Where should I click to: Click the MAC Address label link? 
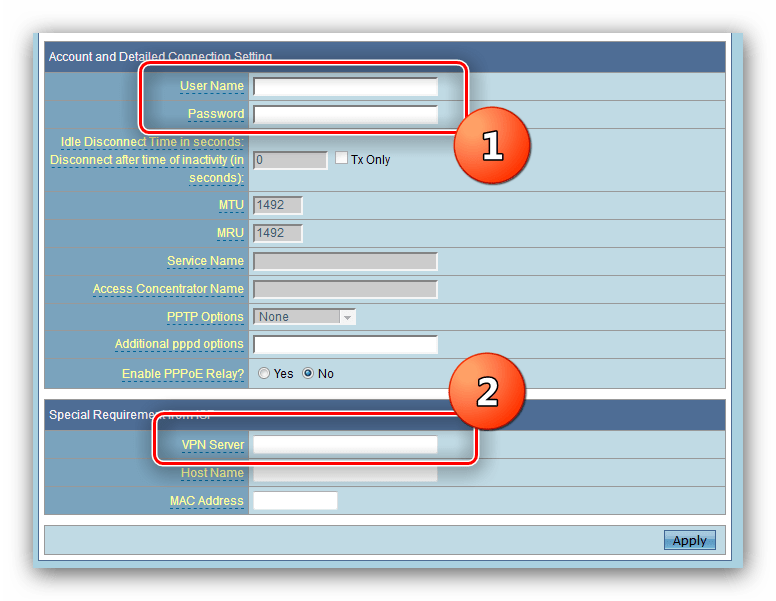pyautogui.click(x=207, y=501)
